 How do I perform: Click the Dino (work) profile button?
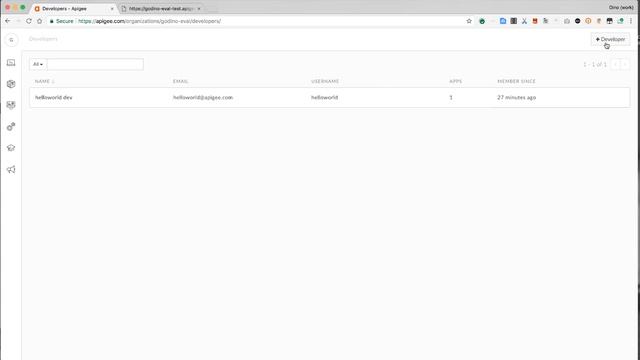(x=621, y=7)
